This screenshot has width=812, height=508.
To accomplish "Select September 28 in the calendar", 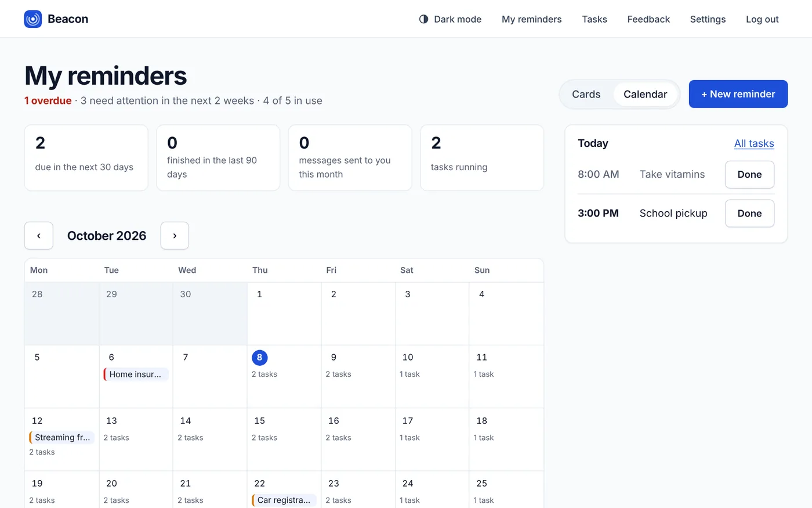I will [x=37, y=294].
